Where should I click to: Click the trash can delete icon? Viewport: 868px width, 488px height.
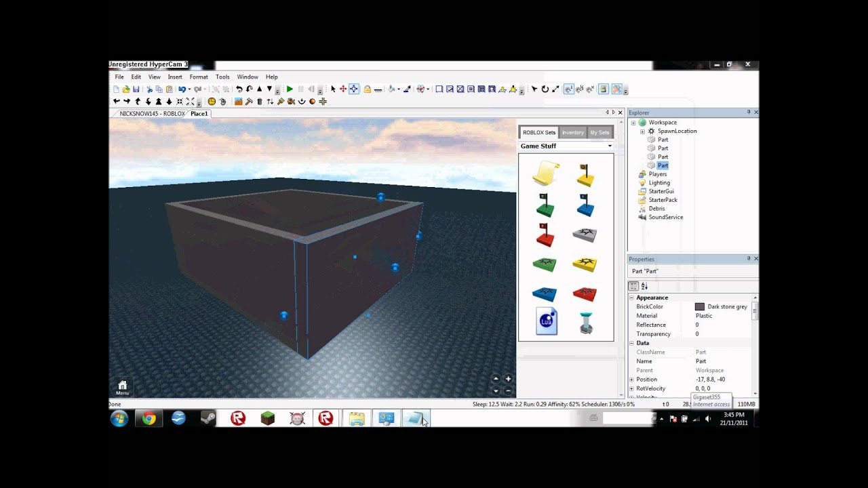point(260,102)
